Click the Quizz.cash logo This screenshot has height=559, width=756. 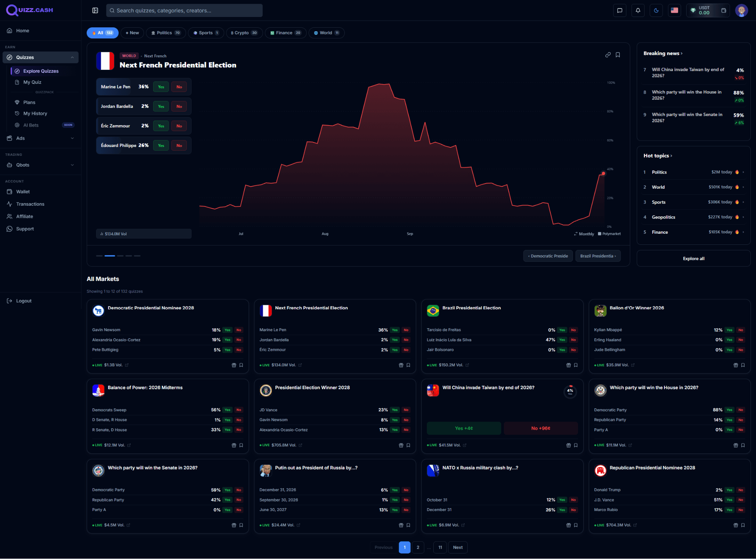pyautogui.click(x=30, y=10)
